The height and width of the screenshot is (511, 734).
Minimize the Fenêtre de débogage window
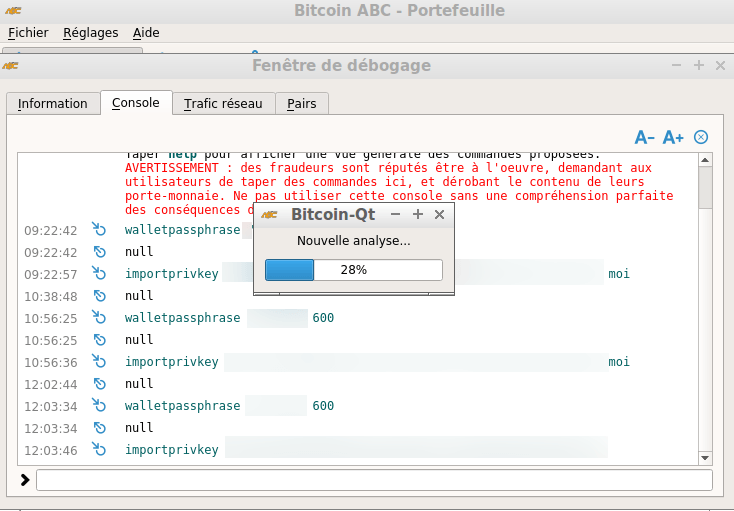(676, 66)
